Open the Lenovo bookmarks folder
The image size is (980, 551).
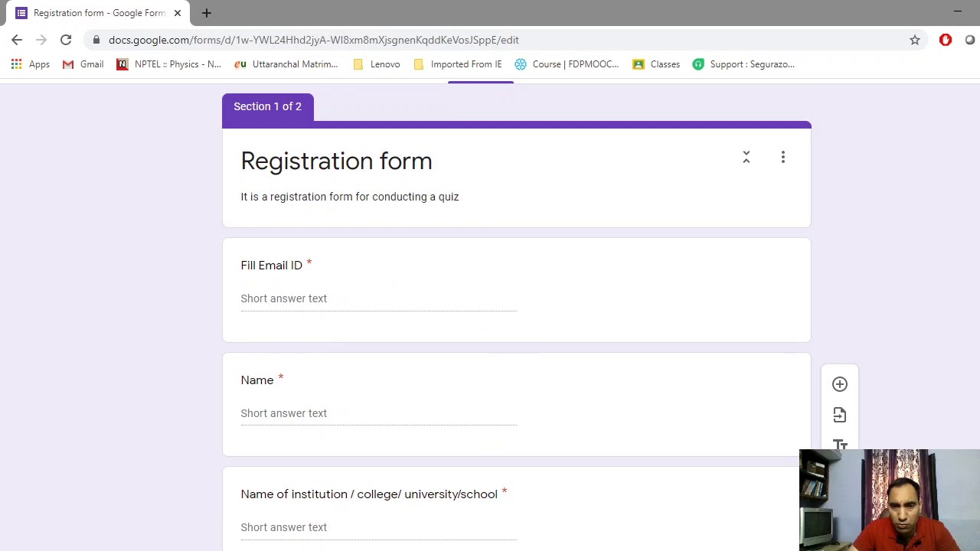pyautogui.click(x=377, y=64)
